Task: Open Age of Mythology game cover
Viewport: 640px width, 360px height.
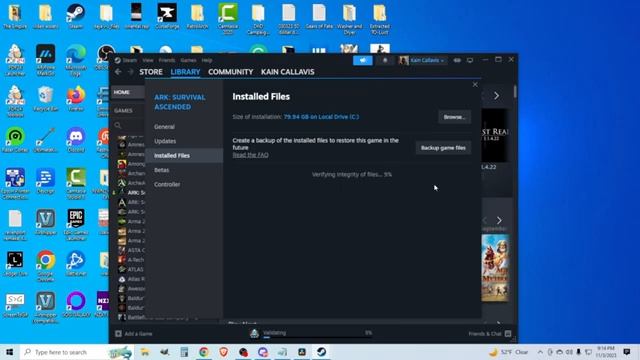Action: coord(495,268)
